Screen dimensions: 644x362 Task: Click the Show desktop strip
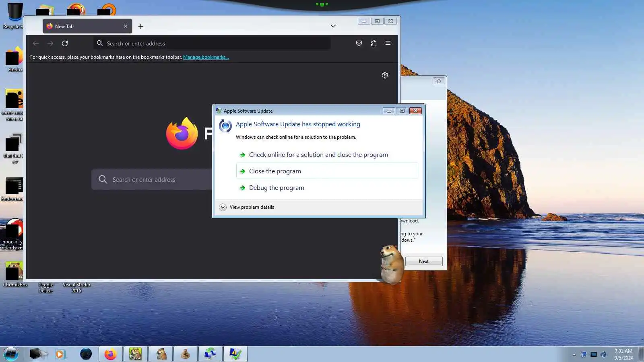641,354
